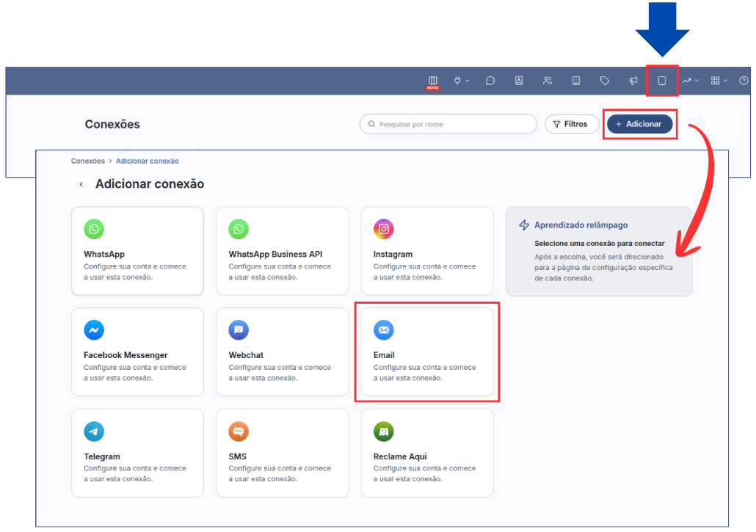
Task: Open the highlighted tablet-shaped connections icon
Action: coord(661,81)
